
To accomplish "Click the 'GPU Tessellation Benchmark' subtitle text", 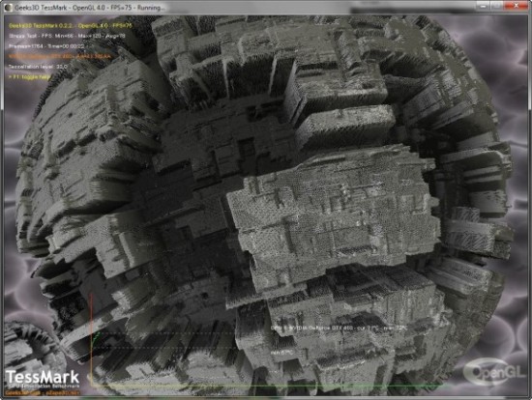I will pyautogui.click(x=44, y=386).
